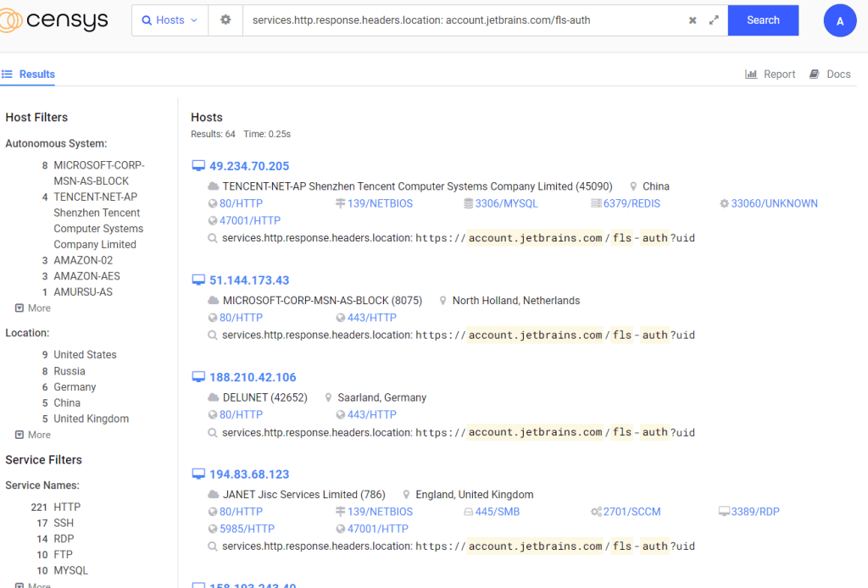Expand the search box with arrows icon
This screenshot has width=868, height=588.
coord(714,20)
